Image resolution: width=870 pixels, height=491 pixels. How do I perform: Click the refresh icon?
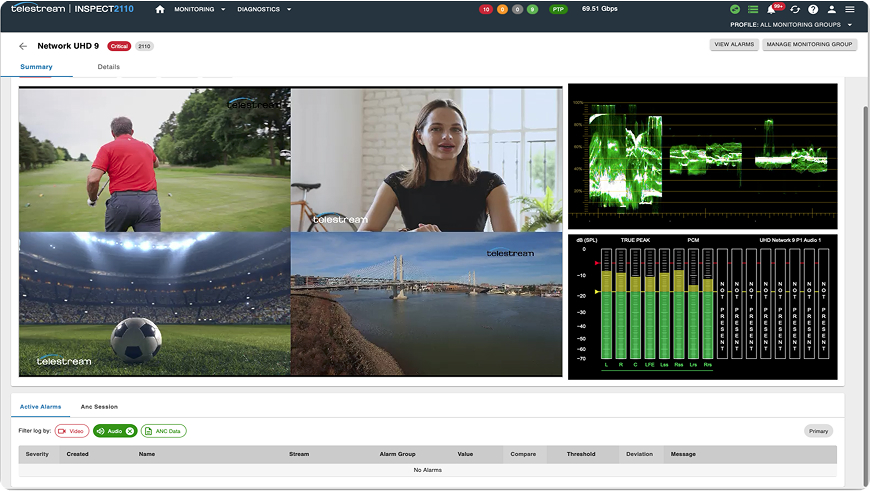click(x=795, y=9)
